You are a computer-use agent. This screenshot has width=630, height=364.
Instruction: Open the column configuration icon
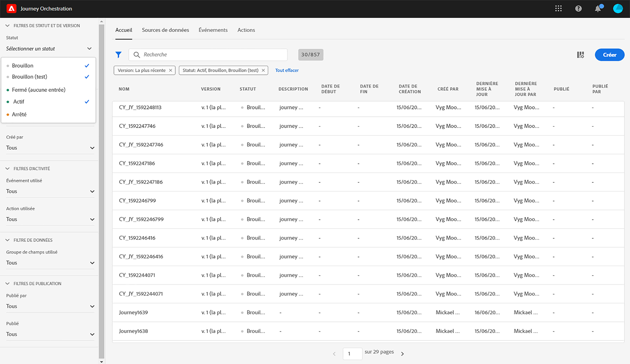580,55
